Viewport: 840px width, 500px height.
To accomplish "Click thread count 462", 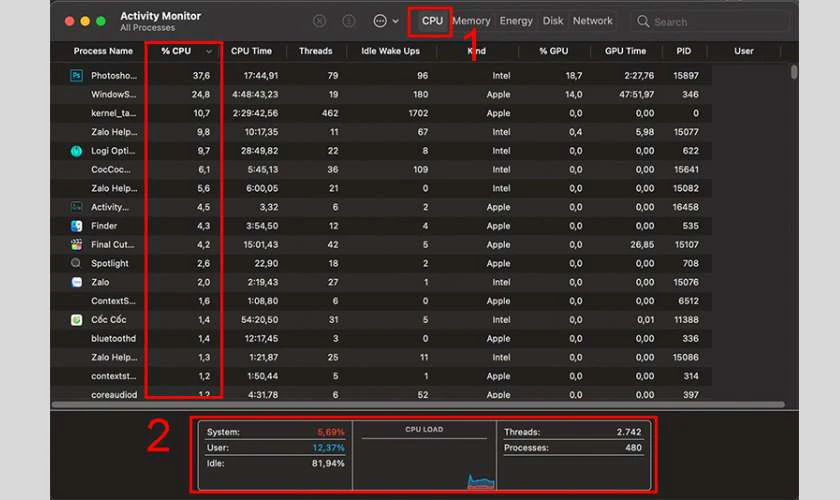I will pos(330,113).
